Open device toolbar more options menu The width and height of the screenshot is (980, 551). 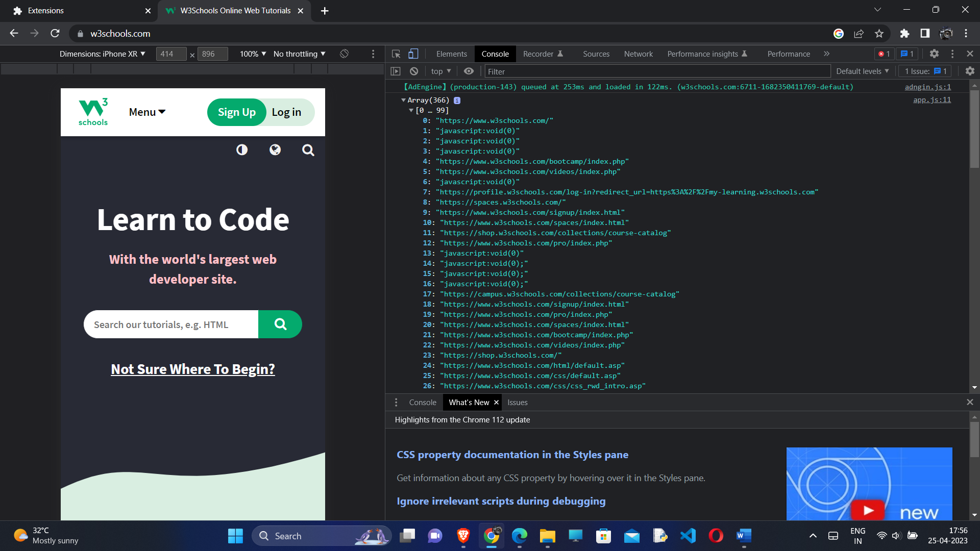(373, 54)
